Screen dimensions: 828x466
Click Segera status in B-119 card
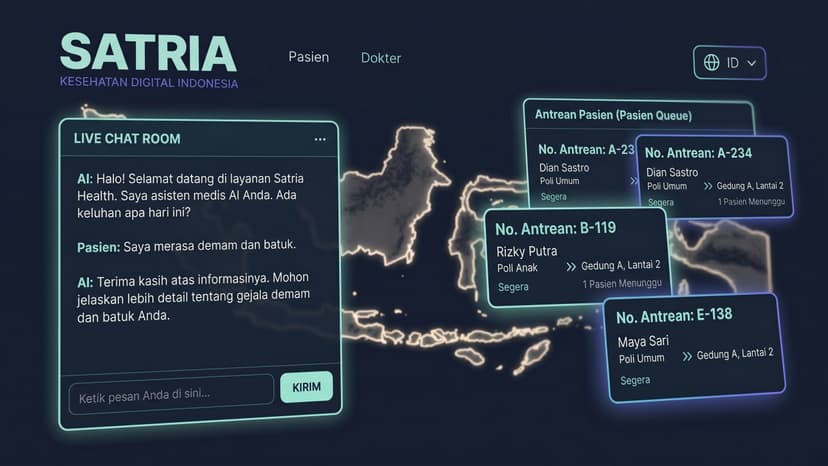coord(513,287)
